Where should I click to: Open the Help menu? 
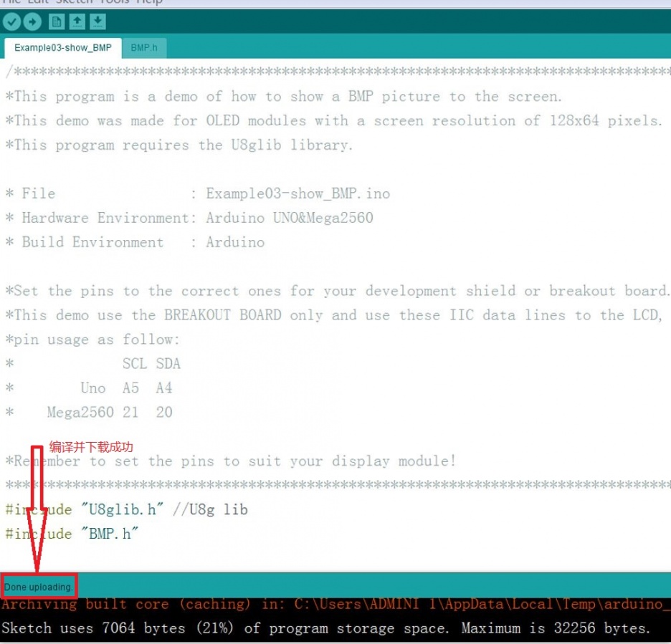pos(149,2)
